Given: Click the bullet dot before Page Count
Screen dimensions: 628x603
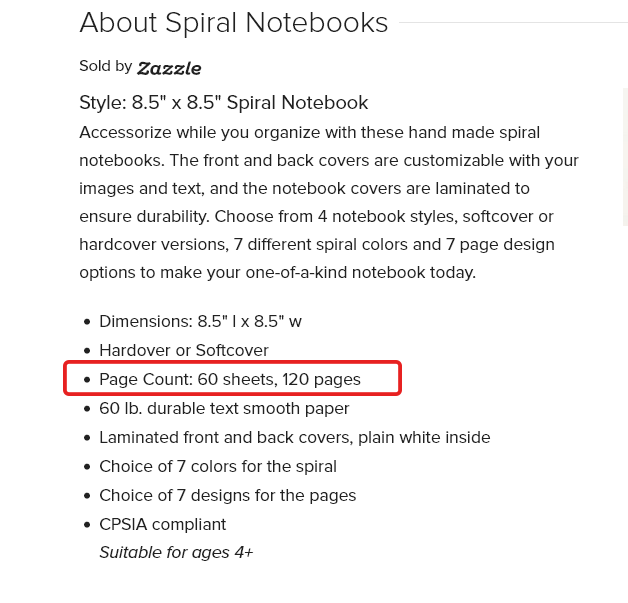Looking at the screenshot, I should (x=87, y=380).
